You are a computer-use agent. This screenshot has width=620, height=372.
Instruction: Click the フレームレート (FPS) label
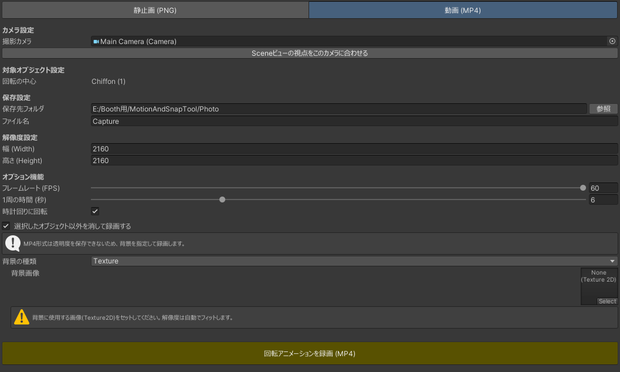31,188
